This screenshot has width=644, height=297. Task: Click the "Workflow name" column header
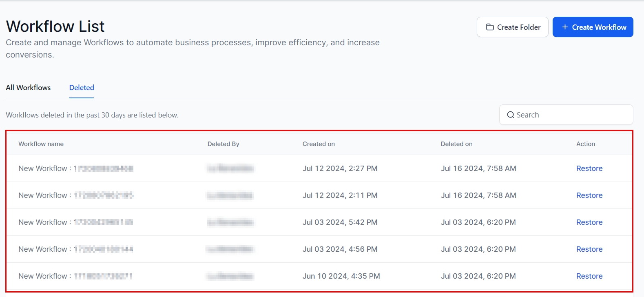[x=41, y=144]
